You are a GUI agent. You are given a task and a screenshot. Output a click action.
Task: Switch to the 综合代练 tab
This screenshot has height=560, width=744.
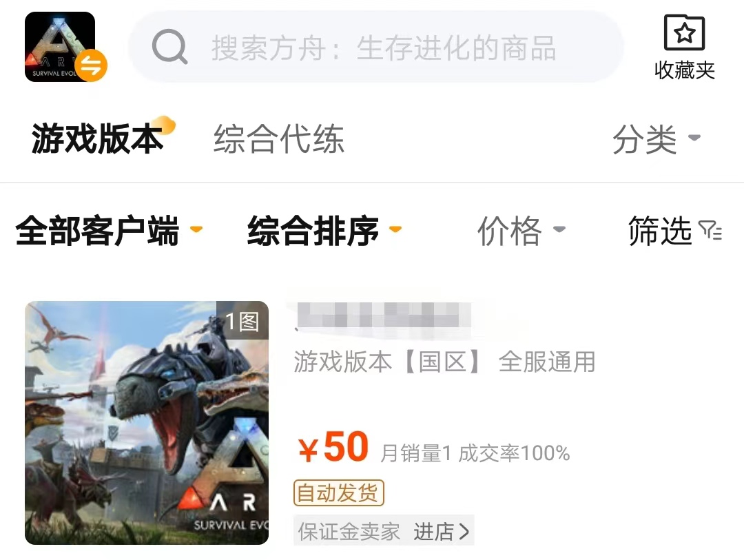pyautogui.click(x=279, y=138)
